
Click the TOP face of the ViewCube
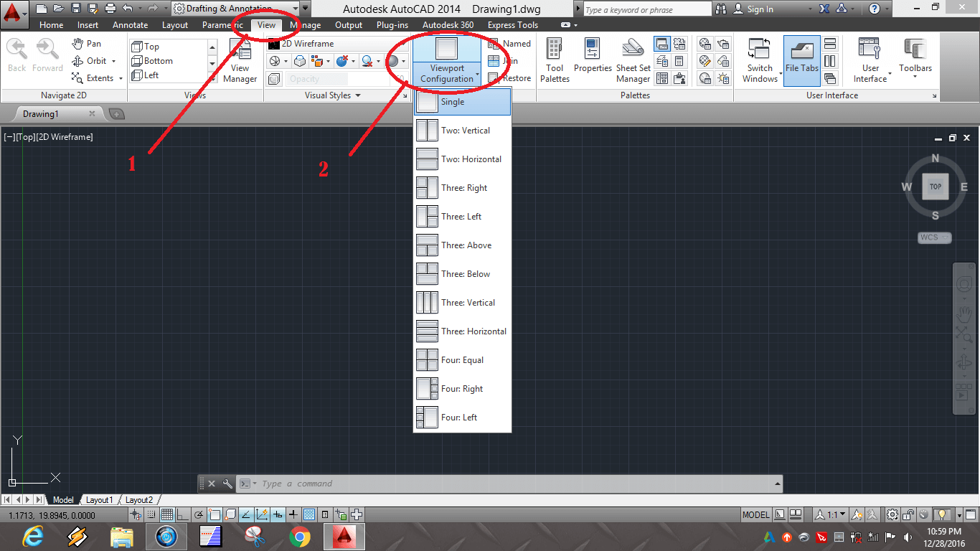point(934,187)
